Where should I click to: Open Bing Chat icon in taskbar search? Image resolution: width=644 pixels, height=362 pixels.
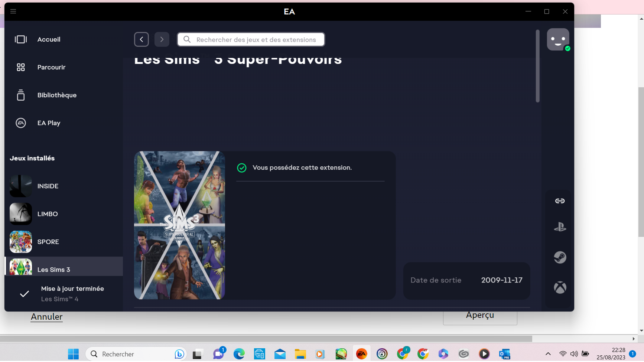(179, 354)
